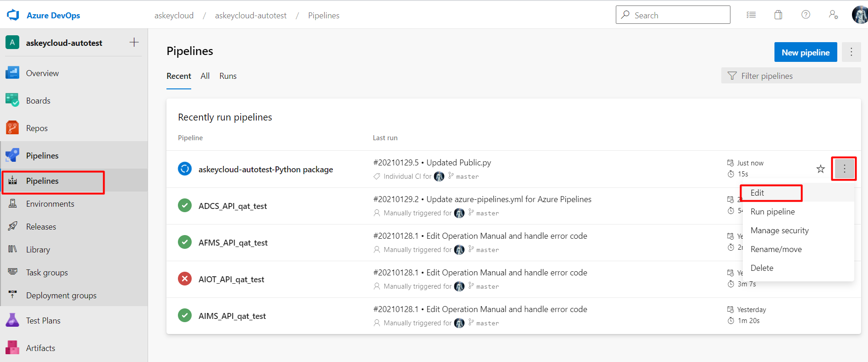868x362 pixels.
Task: Open the ADCS_API_qat_test pipeline
Action: pos(232,206)
